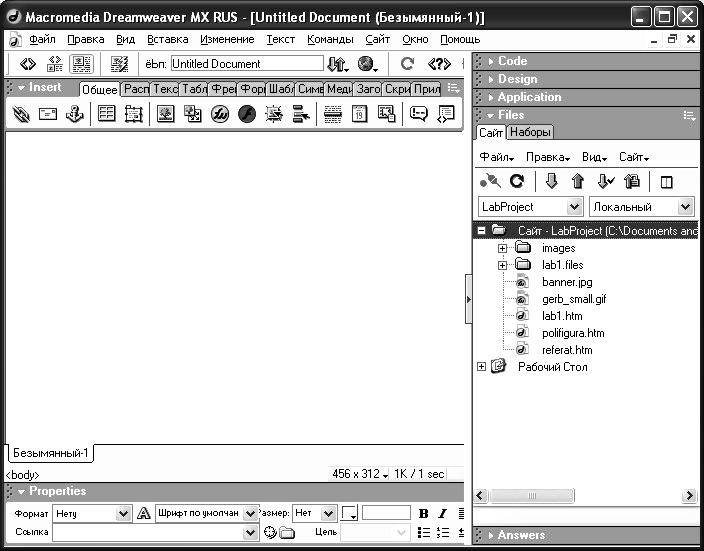Expand the images folder

(502, 248)
